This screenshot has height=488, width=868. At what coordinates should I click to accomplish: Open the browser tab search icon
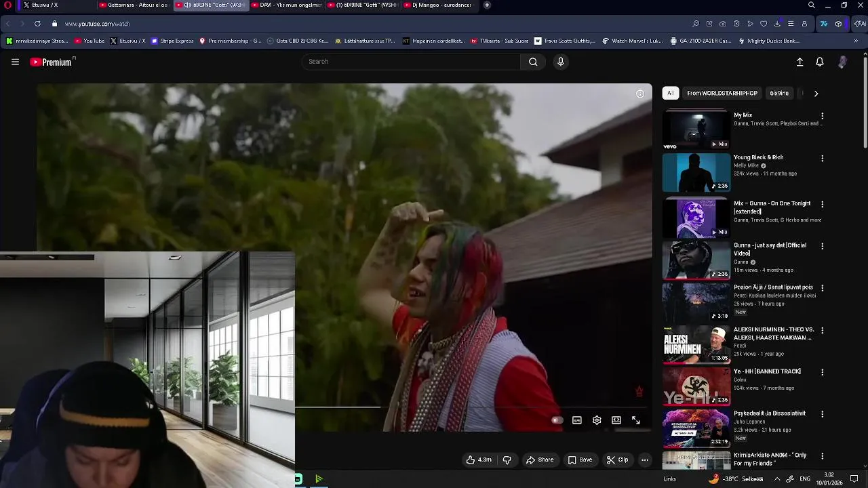coord(811,5)
